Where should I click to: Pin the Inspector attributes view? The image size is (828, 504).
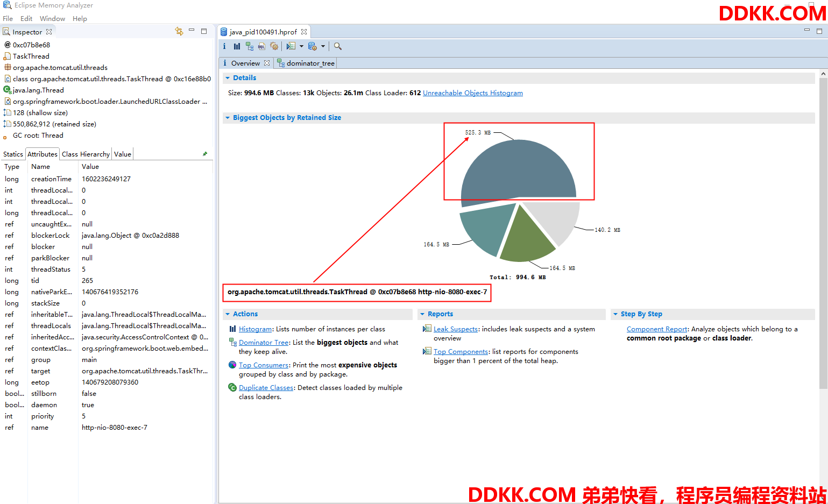click(x=204, y=154)
